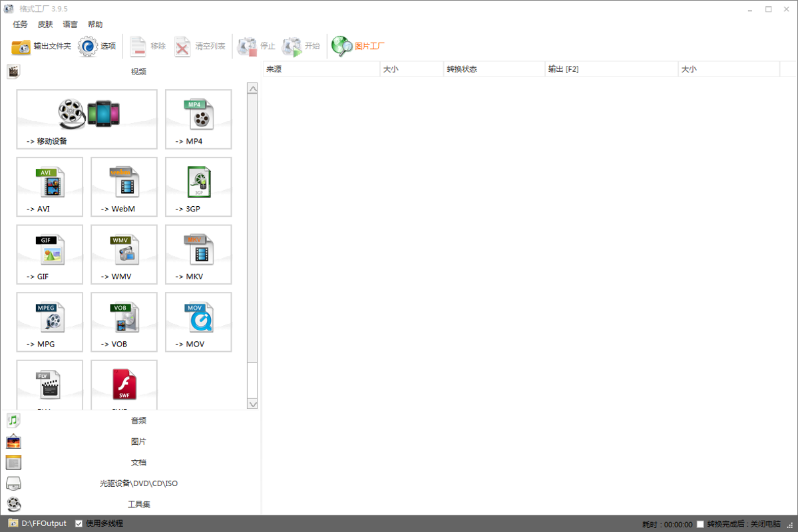
Task: Open the 任务 menu
Action: pos(21,25)
